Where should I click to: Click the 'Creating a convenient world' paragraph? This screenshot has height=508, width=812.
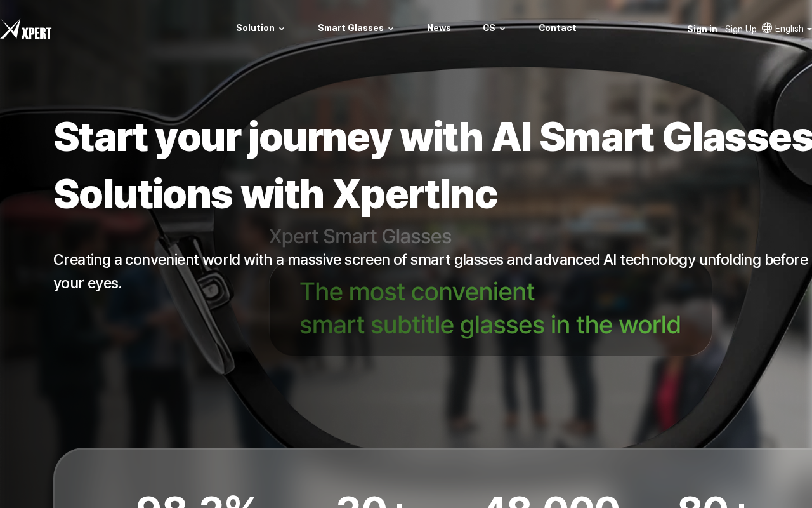tap(431, 271)
